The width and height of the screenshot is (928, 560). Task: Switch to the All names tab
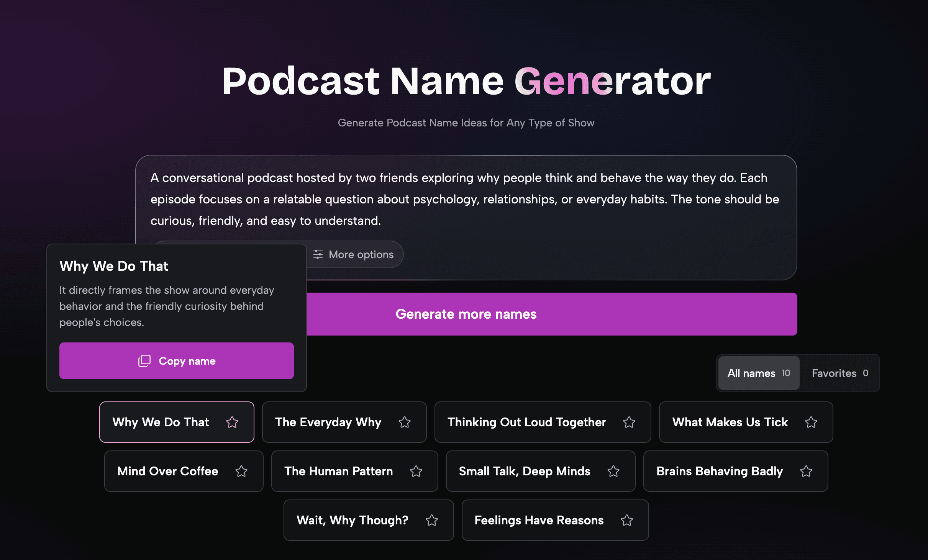[x=759, y=373]
